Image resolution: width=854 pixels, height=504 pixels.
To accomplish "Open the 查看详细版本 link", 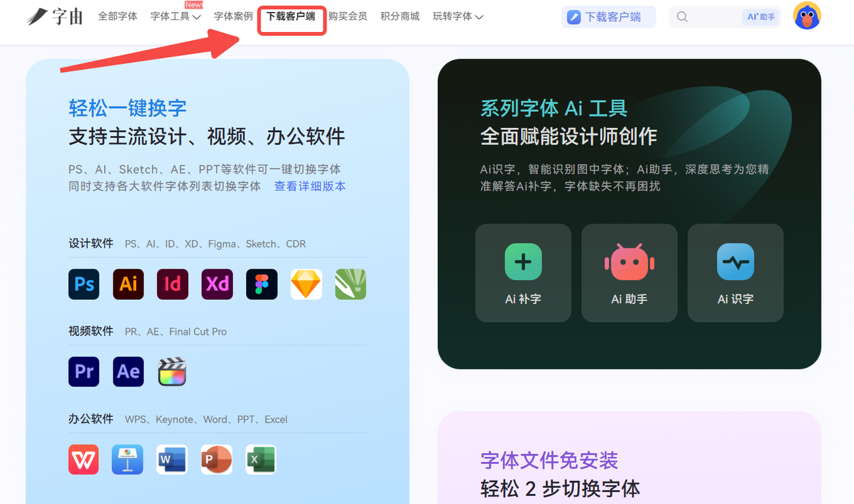I will pyautogui.click(x=310, y=186).
